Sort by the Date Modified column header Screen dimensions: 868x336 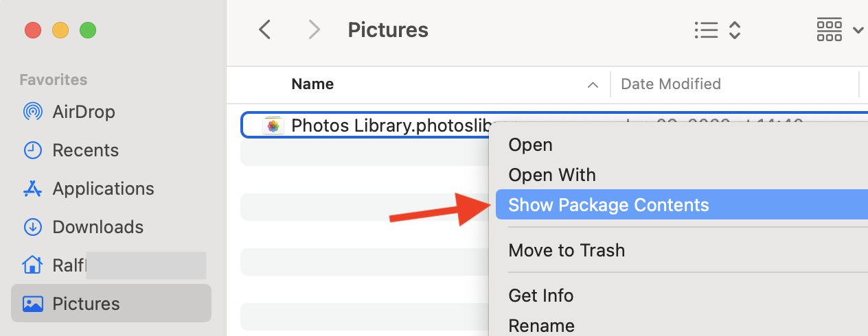pos(670,84)
